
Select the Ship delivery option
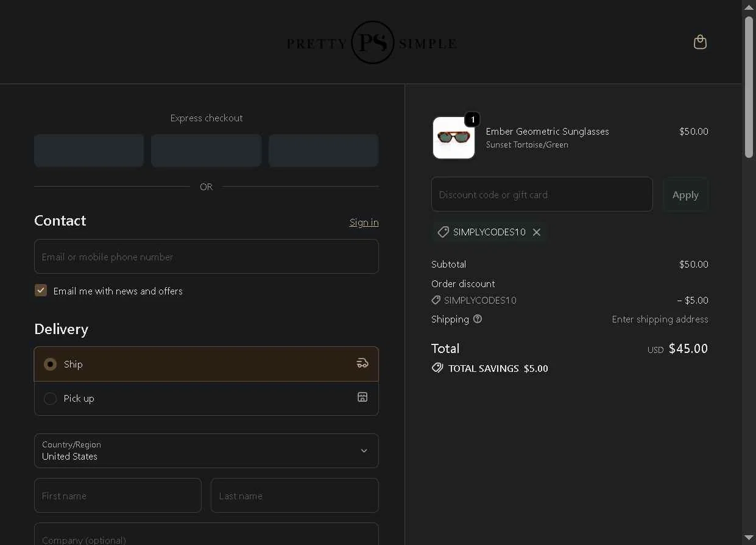click(x=207, y=364)
